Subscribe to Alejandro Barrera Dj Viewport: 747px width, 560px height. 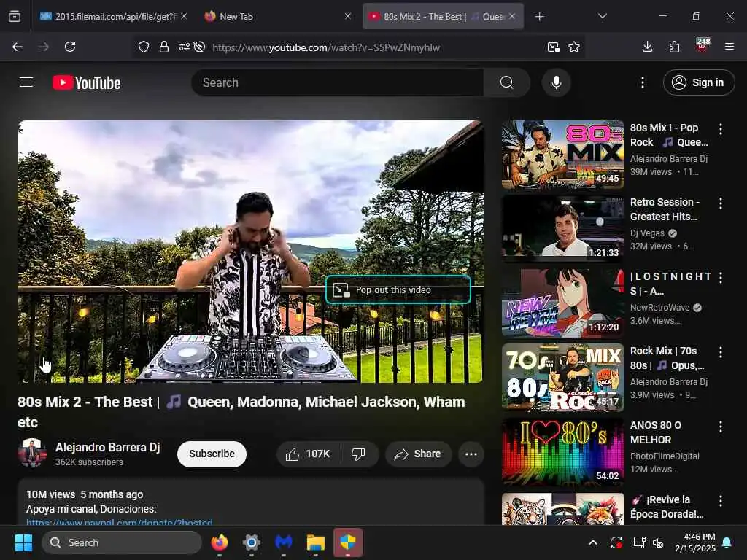pyautogui.click(x=212, y=454)
